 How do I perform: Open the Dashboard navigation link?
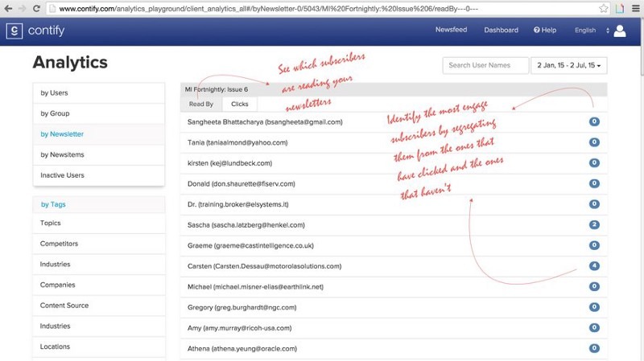point(501,30)
